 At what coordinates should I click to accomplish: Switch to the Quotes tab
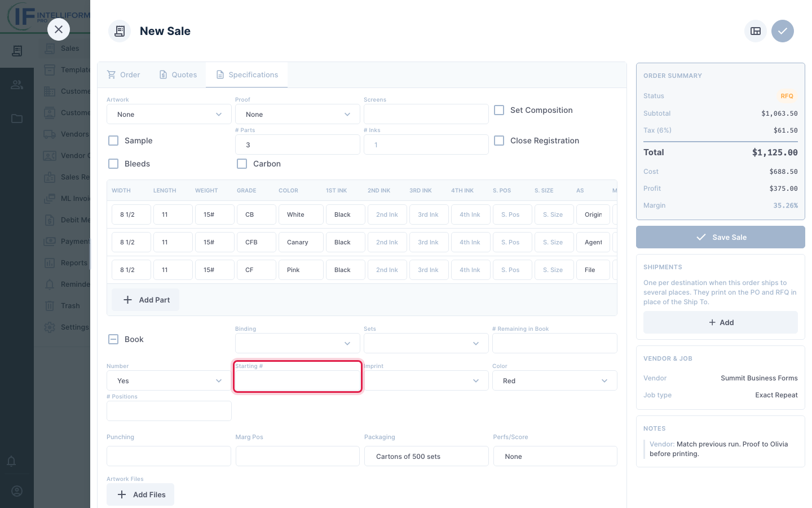click(178, 75)
